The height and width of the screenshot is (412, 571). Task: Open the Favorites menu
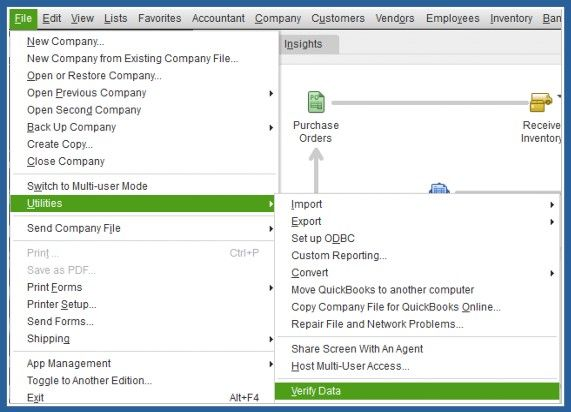pyautogui.click(x=160, y=18)
